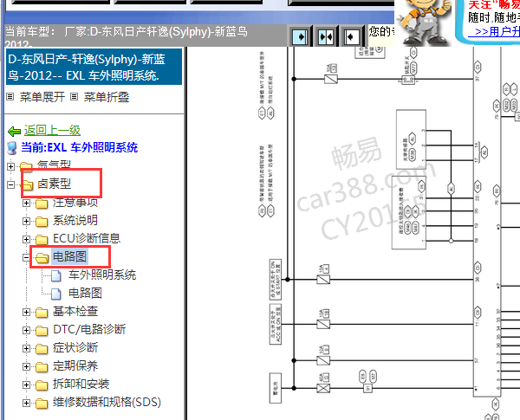Click the 系统说明 folder icon

point(42,221)
